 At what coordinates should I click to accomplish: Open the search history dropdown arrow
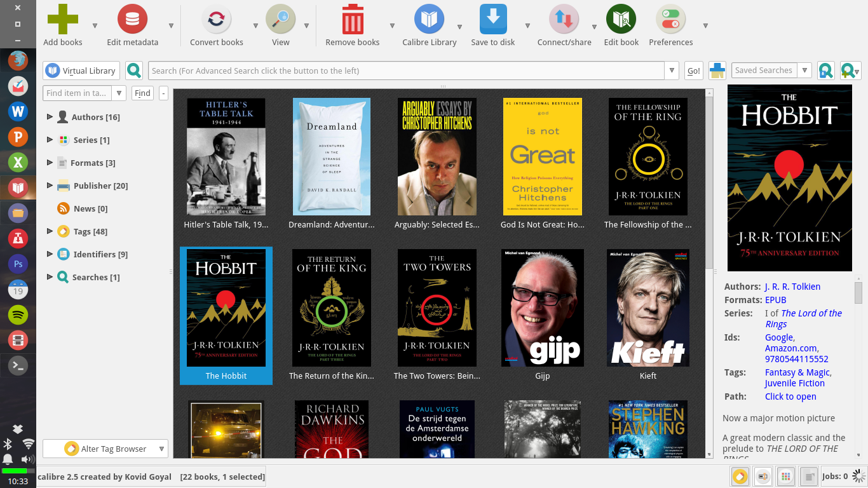[672, 71]
